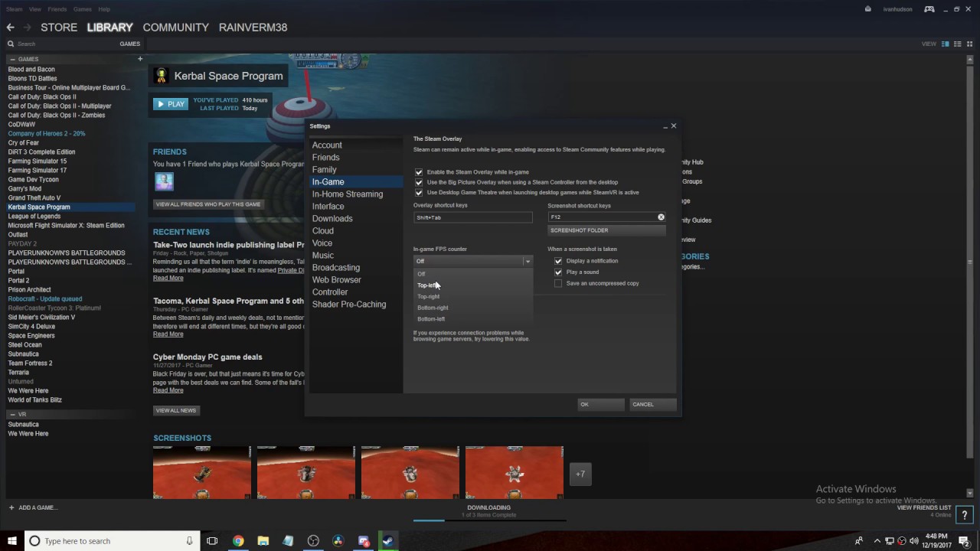Launch Big Picture mode with the controller icon
This screenshot has width=980, height=551.
[x=929, y=9]
